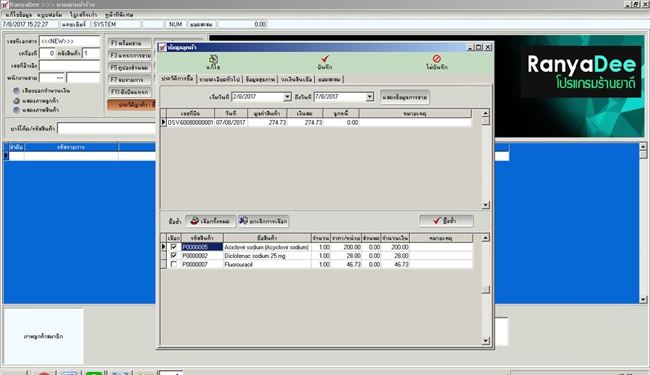Click the RanyaDee title bar app icon
The height and width of the screenshot is (375, 650).
click(5, 5)
